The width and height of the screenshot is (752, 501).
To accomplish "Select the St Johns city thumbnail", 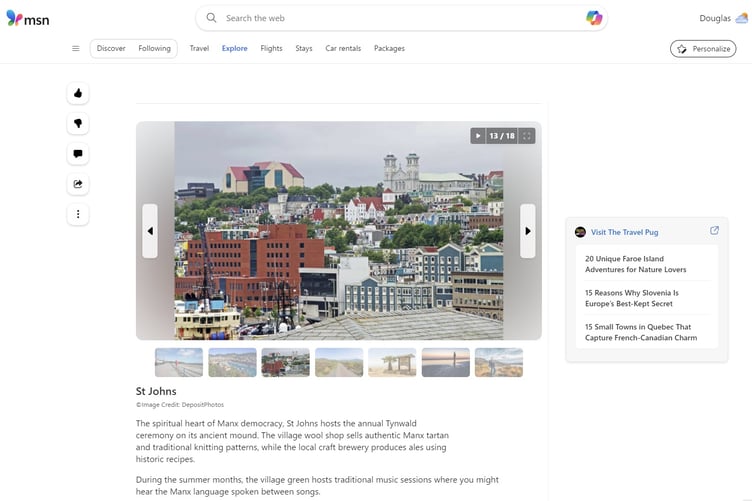I will (286, 362).
